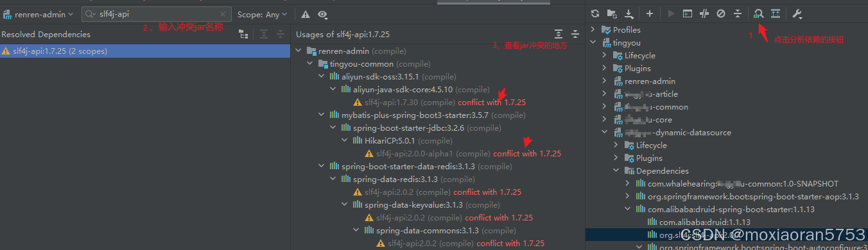The width and height of the screenshot is (868, 250).
Task: Collapse the tingyou project in Maven panel
Action: [593, 43]
